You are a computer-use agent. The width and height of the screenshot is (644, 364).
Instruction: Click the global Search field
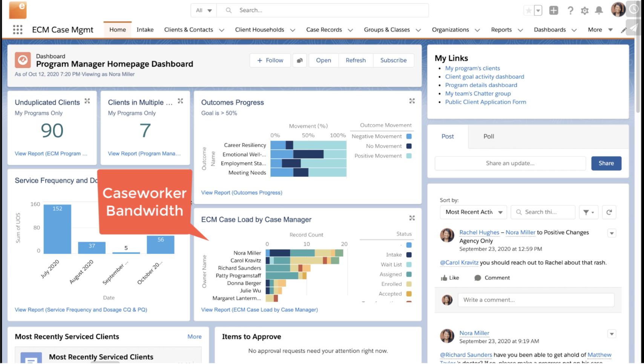click(x=323, y=11)
